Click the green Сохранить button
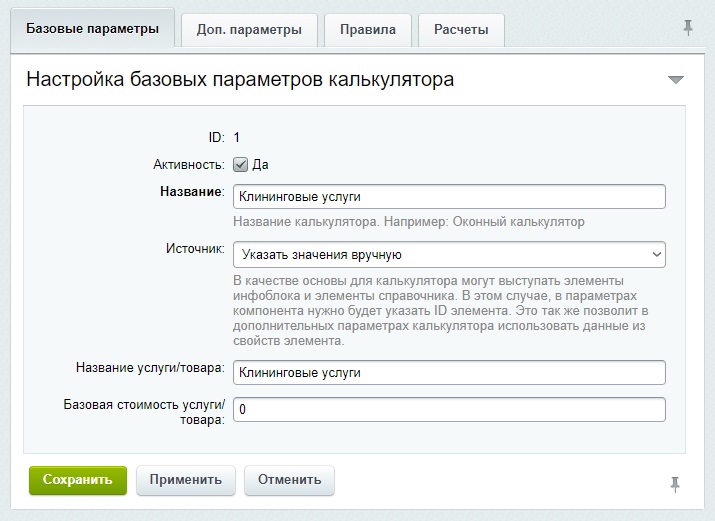715x521 pixels. [x=78, y=480]
